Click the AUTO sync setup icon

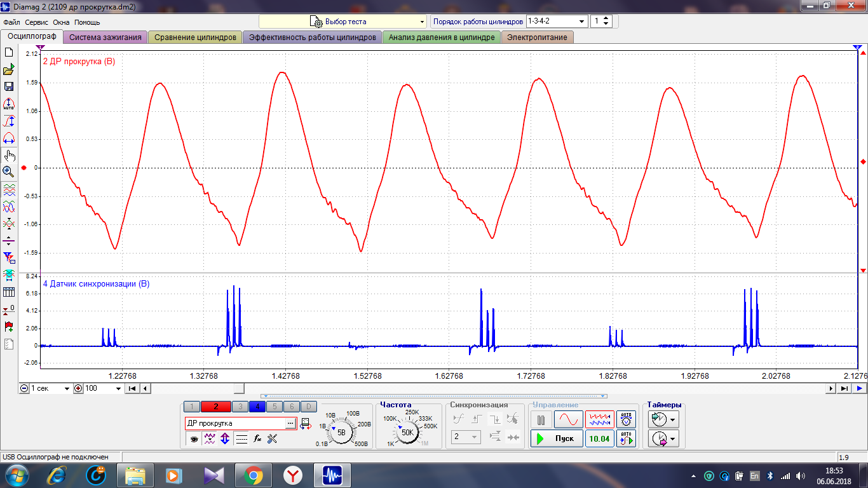pyautogui.click(x=627, y=438)
